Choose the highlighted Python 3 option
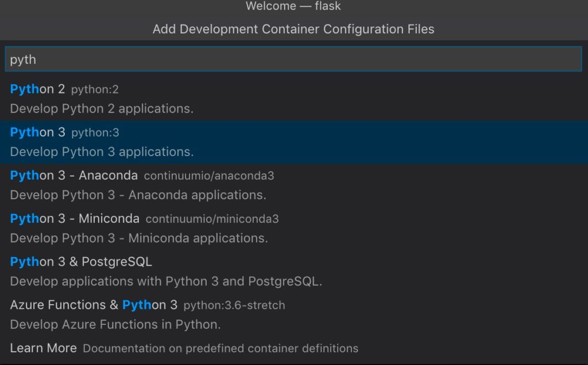This screenshot has height=365, width=588. coord(294,142)
